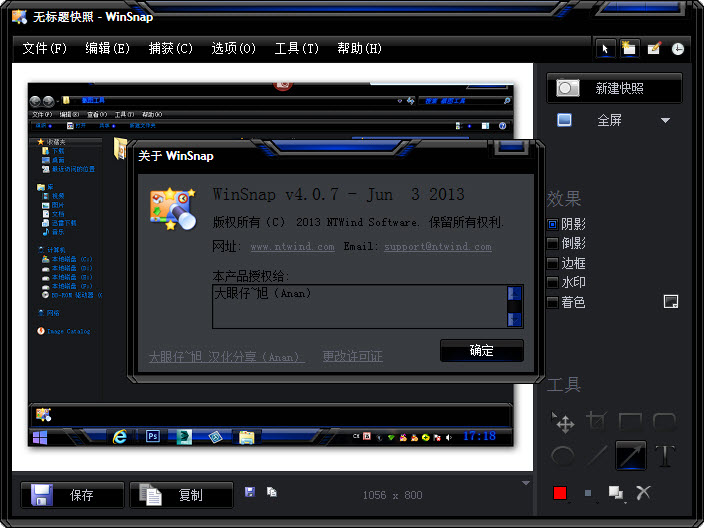The image size is (704, 528).
Task: Click the folder with star toolbar icon
Action: point(629,48)
